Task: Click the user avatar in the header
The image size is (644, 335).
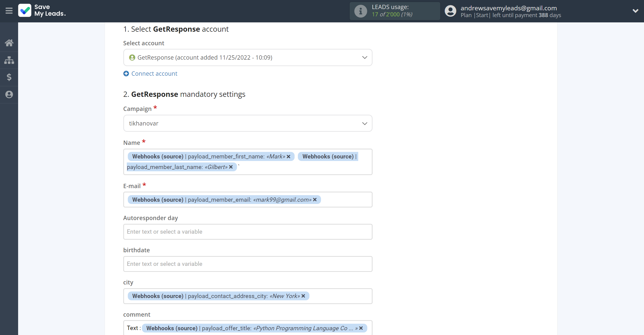Action: pos(450,11)
